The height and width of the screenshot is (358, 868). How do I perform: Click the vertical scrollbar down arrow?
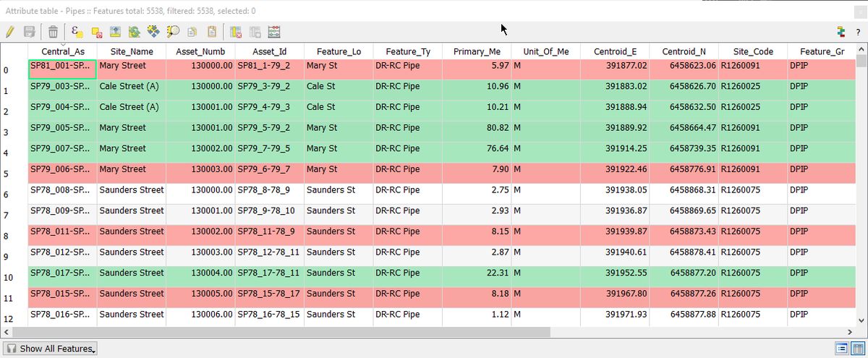click(860, 320)
